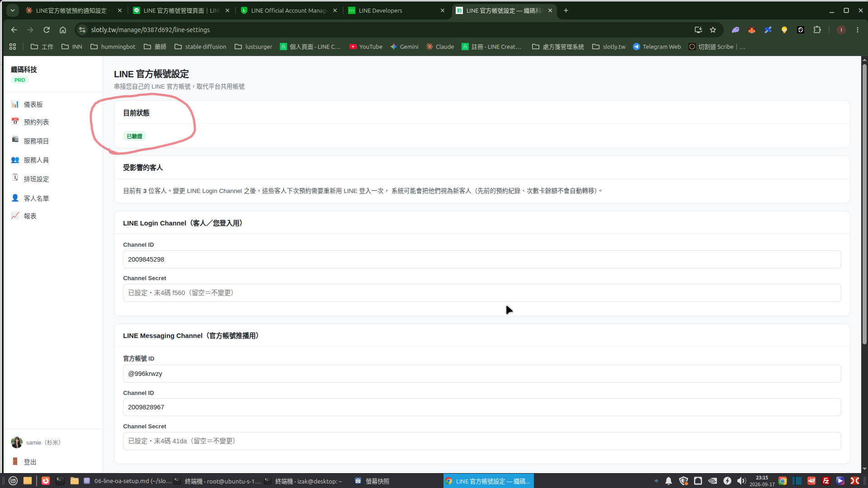Screen dimensions: 868x488
Task: Open the Gemini bookmark
Action: [404, 47]
